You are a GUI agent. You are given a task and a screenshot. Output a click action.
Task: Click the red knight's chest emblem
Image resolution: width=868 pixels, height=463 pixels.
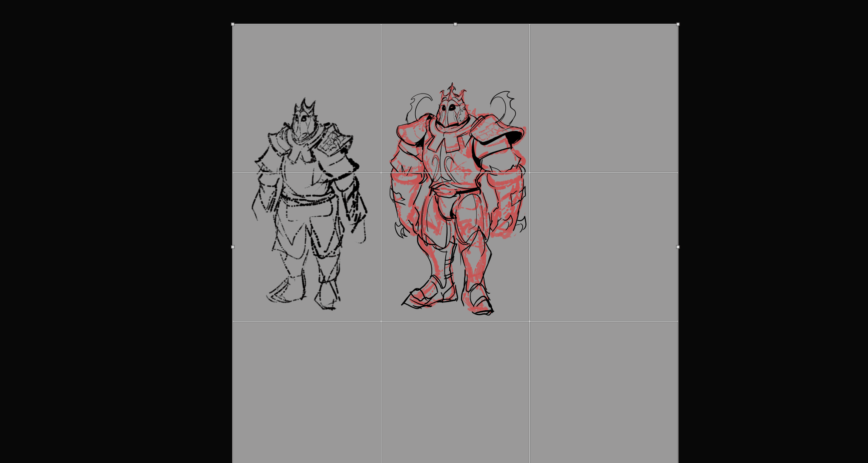[444, 165]
